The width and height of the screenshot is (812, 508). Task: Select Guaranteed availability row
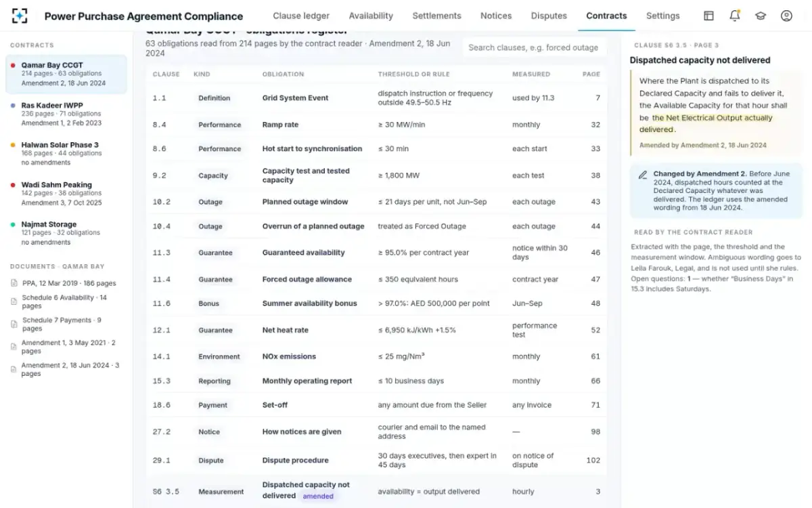376,253
